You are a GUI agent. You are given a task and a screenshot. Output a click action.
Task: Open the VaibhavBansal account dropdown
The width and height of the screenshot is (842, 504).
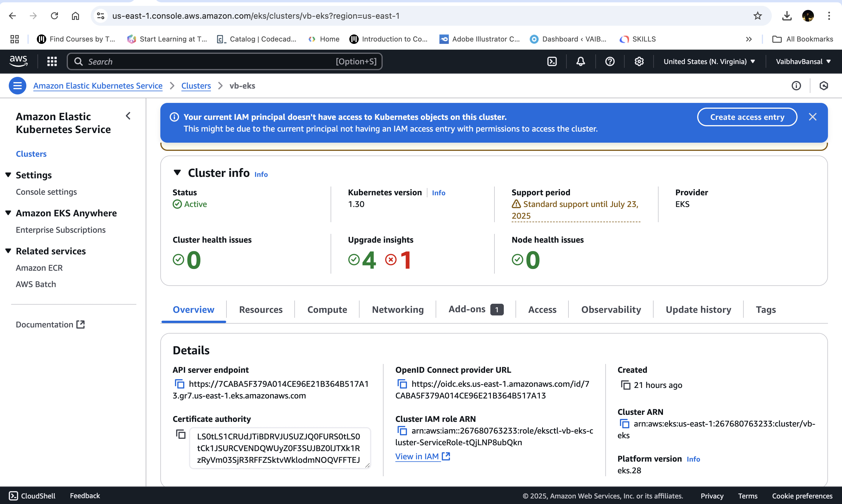[803, 61]
